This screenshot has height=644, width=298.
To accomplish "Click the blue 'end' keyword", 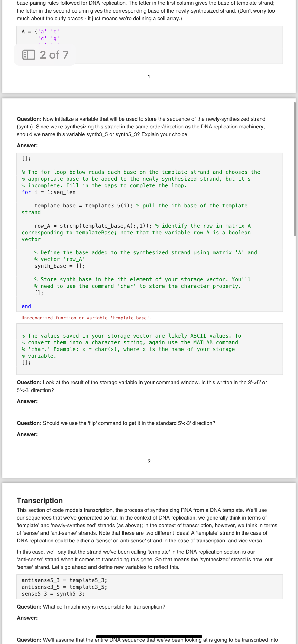I will point(26,306).
